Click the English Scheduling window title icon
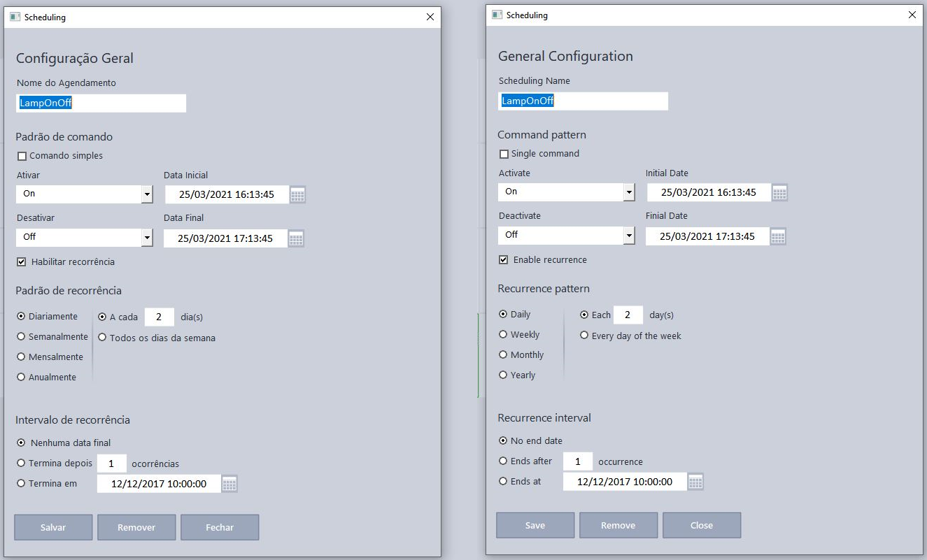The image size is (927, 560). tap(497, 15)
